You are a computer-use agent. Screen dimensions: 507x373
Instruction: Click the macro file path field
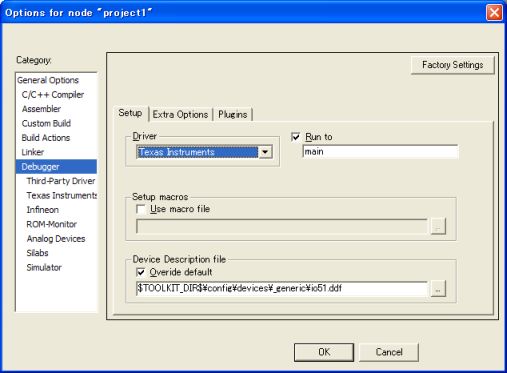(x=282, y=226)
